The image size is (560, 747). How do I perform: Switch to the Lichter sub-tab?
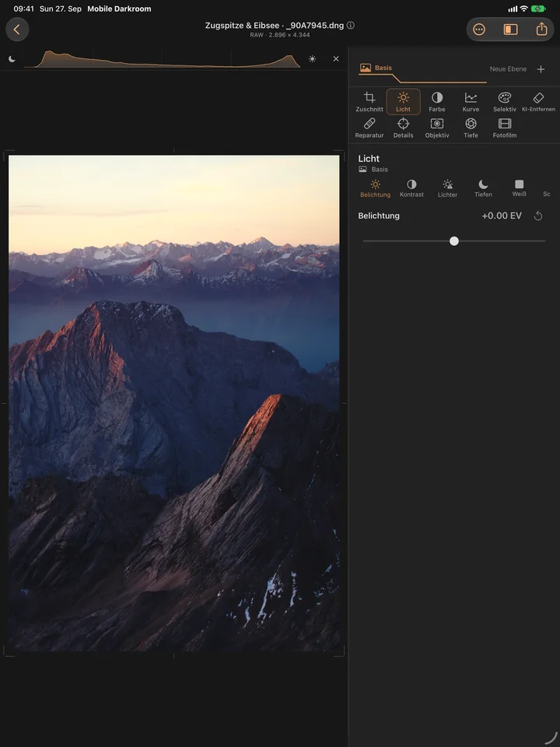pos(448,188)
